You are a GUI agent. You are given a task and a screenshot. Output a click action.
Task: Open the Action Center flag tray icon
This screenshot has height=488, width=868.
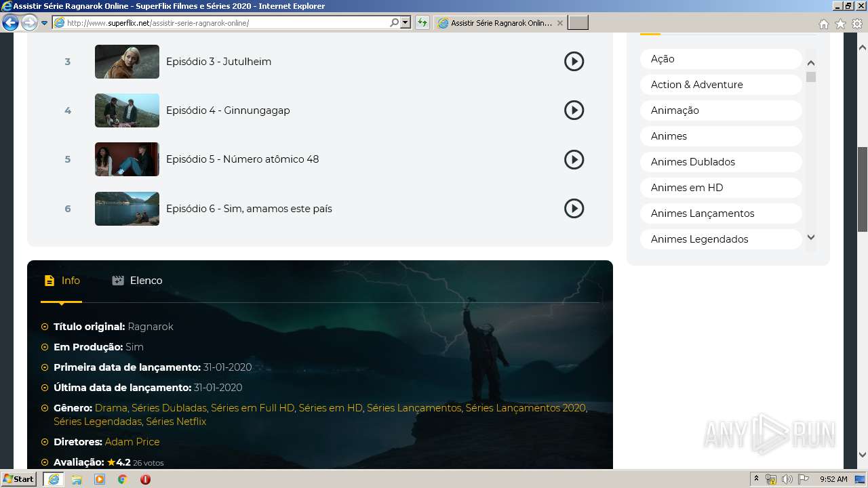(804, 479)
